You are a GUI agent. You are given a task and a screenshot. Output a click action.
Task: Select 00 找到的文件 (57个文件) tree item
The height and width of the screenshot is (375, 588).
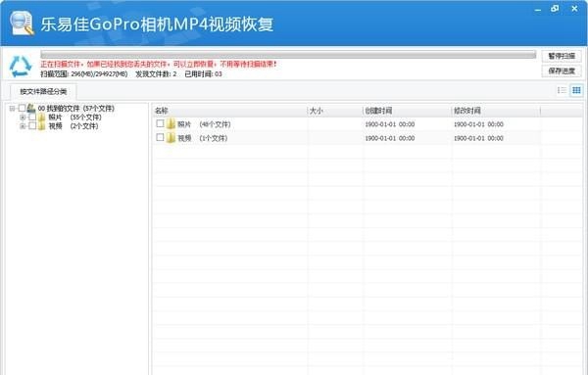click(76, 109)
